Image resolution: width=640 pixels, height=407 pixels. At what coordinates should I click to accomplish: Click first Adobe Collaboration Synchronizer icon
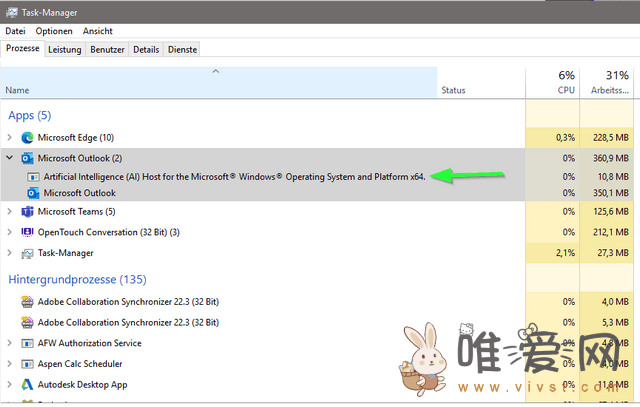coord(27,302)
